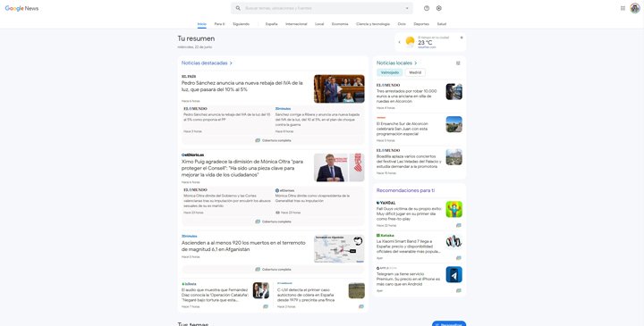The height and width of the screenshot is (326, 644).
Task: Open Telegram logo article thumbnail
Action: [x=453, y=274]
